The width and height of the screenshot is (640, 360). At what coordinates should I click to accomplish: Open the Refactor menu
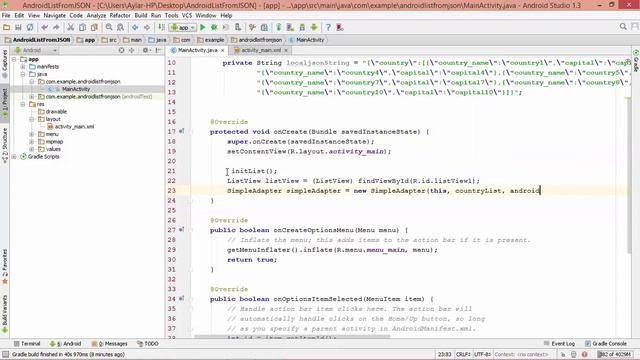point(120,16)
